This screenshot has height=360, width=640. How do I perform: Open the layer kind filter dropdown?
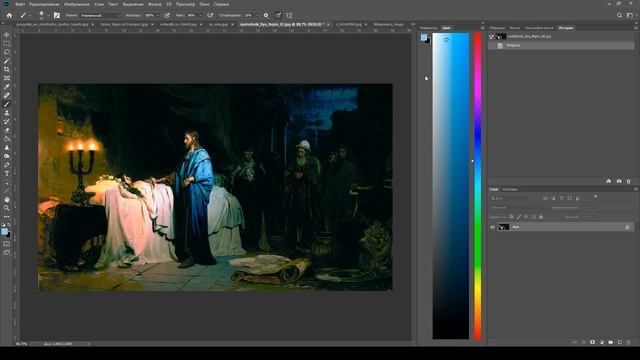tap(509, 198)
